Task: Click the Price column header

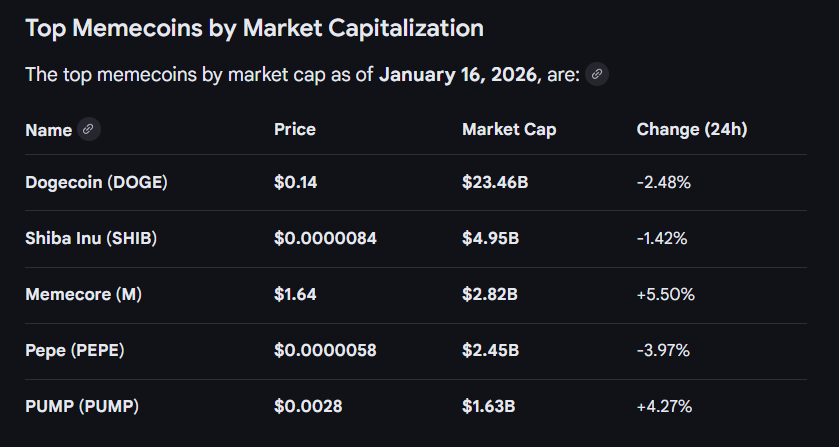Action: coord(294,130)
